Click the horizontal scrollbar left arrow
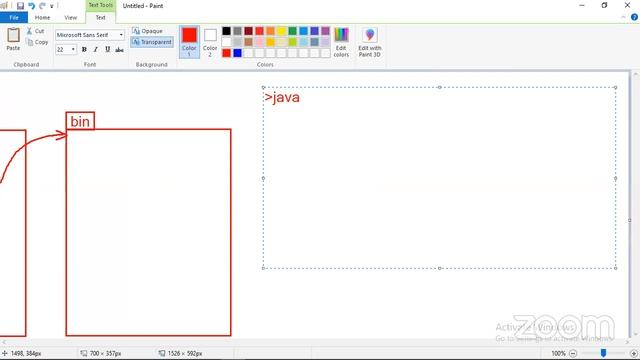Viewport: 640px width, 360px height. click(4, 342)
